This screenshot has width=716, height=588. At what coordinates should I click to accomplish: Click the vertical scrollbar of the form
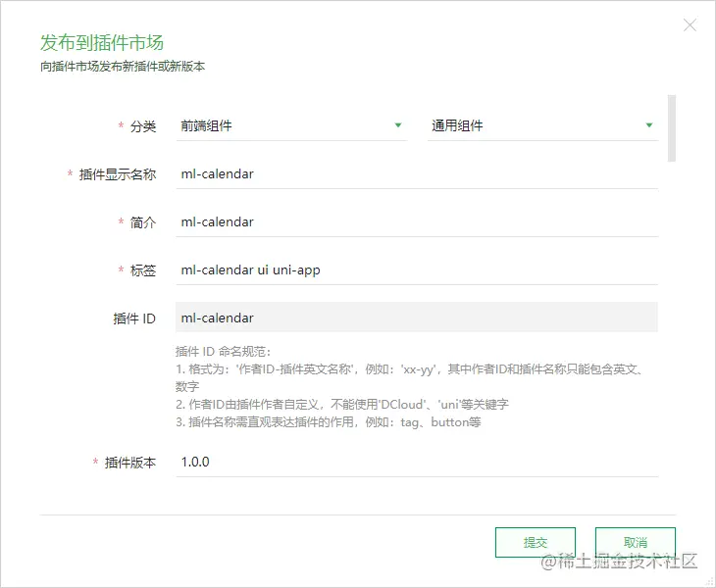point(672,127)
